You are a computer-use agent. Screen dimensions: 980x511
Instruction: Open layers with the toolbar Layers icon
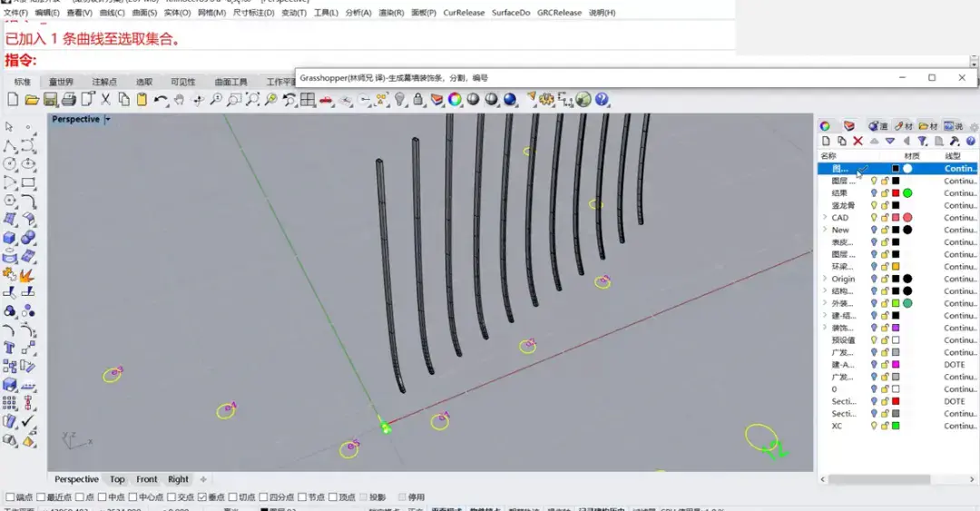tap(436, 100)
